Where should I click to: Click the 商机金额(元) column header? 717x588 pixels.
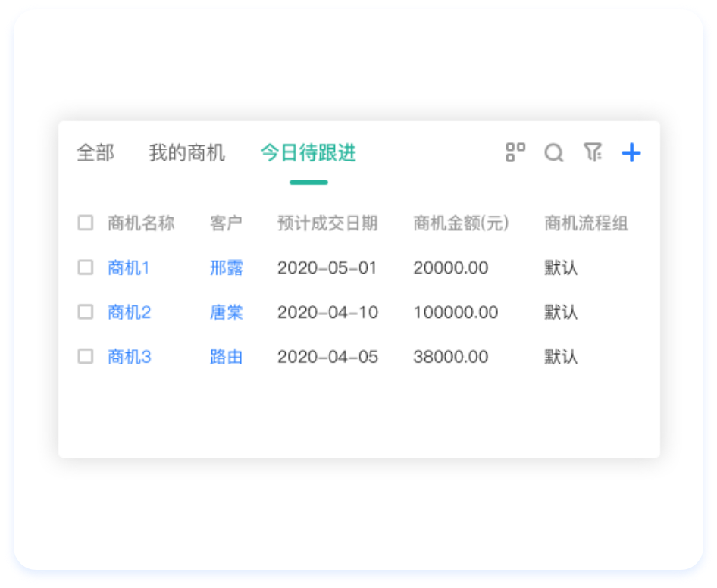tap(461, 224)
